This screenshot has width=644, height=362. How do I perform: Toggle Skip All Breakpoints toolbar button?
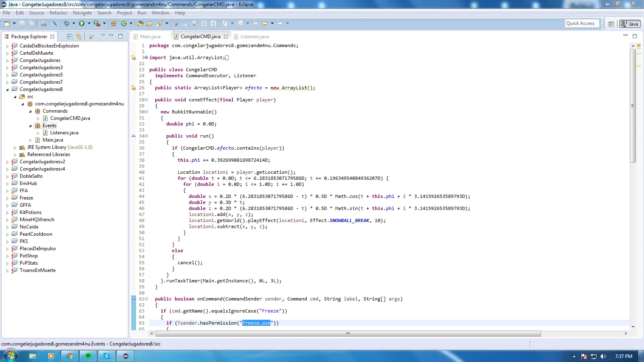click(x=55, y=23)
